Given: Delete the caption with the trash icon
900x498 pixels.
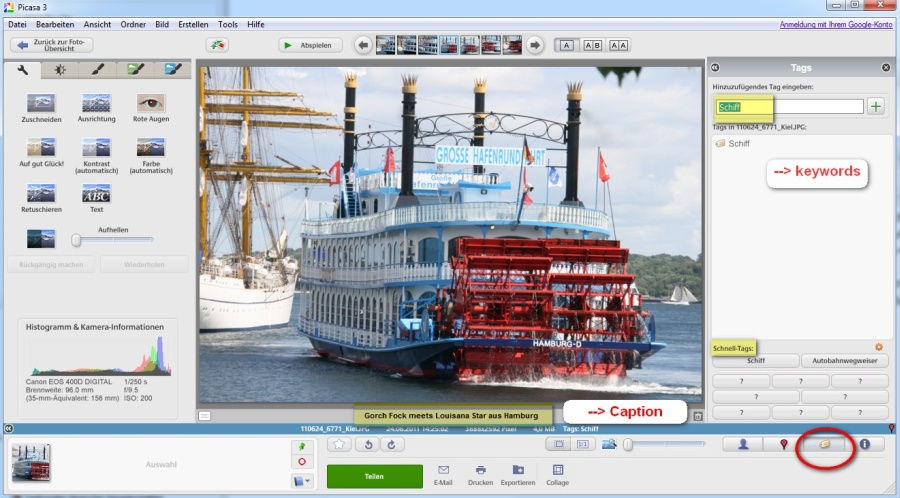Looking at the screenshot, I should 698,416.
